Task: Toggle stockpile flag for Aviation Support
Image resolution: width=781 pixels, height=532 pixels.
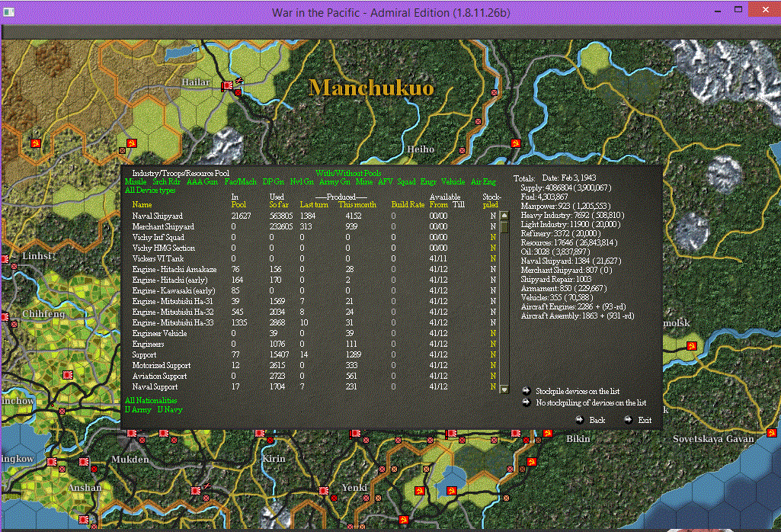Action: coord(493,377)
